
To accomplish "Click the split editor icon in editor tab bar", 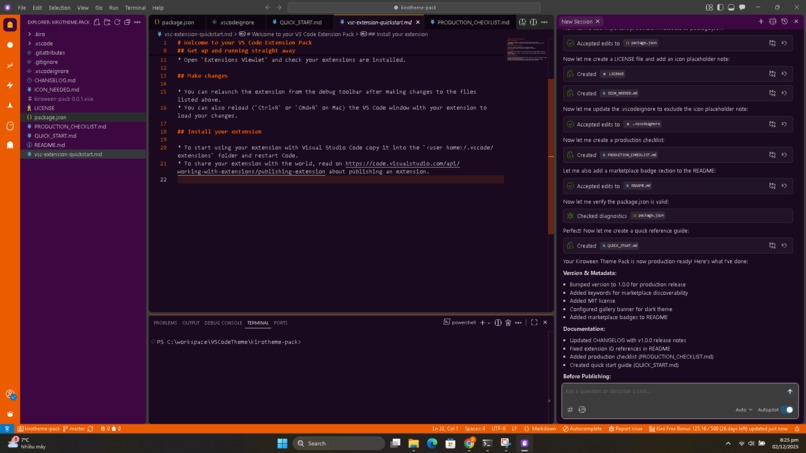I will [534, 22].
